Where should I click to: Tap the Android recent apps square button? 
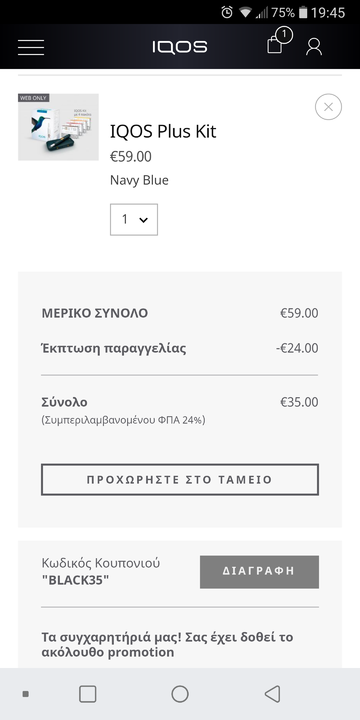point(88,694)
